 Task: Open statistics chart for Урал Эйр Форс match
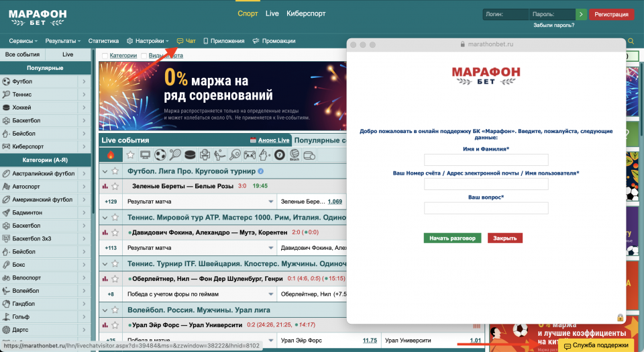(x=105, y=325)
